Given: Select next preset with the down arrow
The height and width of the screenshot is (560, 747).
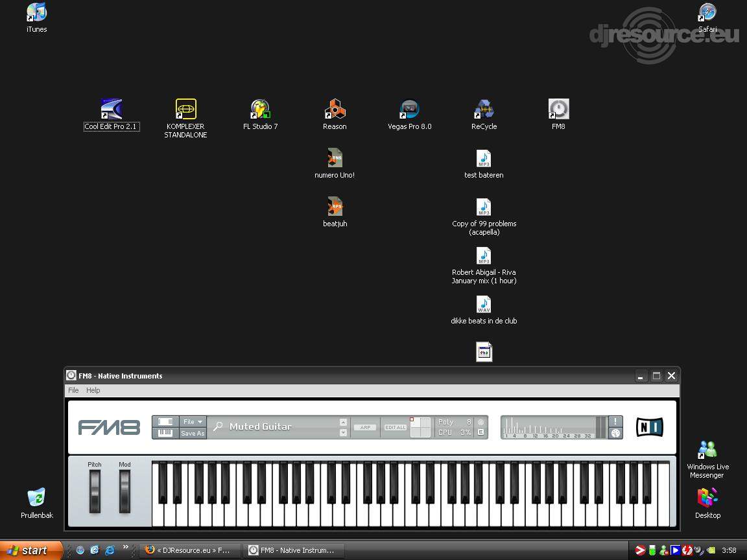Looking at the screenshot, I should pyautogui.click(x=344, y=432).
